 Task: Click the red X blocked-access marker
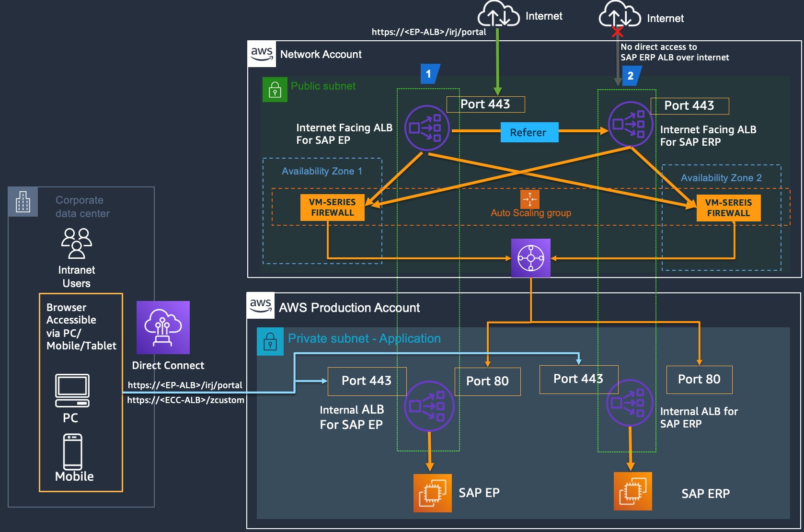pyautogui.click(x=617, y=32)
